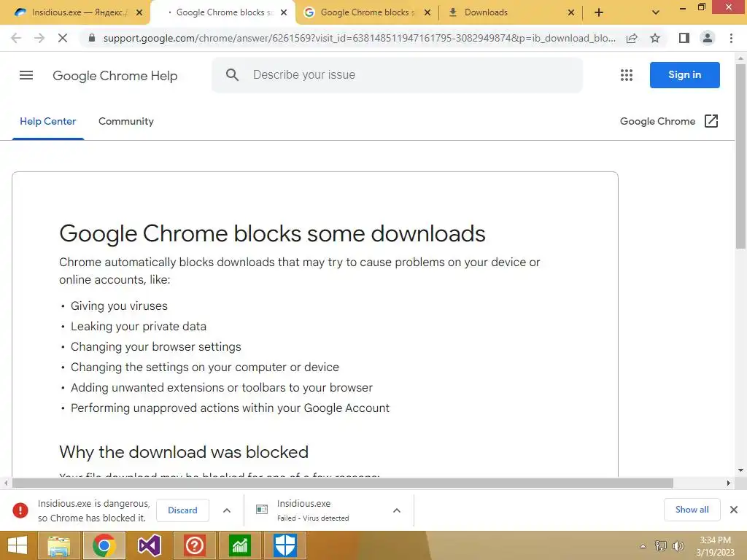Click the 'Changing your browser settings' bullet

pyautogui.click(x=156, y=346)
